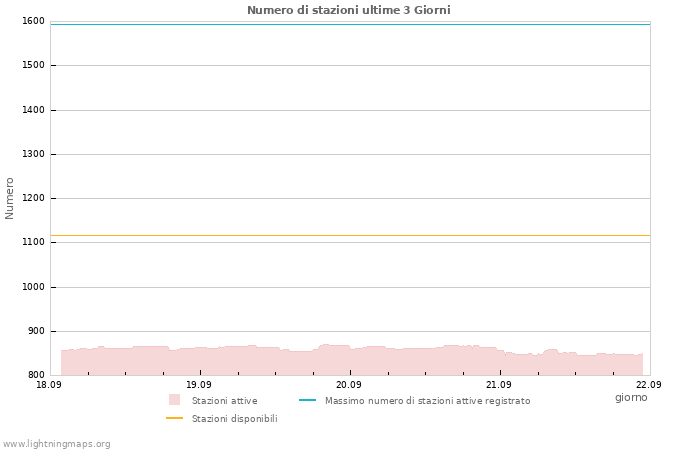Click the pink Stazioni attive legend swatch
Viewport: 700px width, 450px height.
pyautogui.click(x=174, y=400)
